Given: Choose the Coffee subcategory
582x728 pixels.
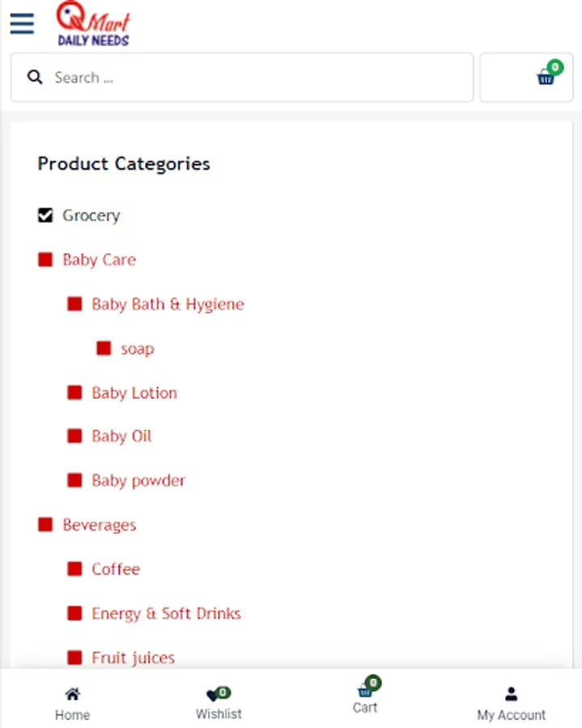Looking at the screenshot, I should (116, 569).
